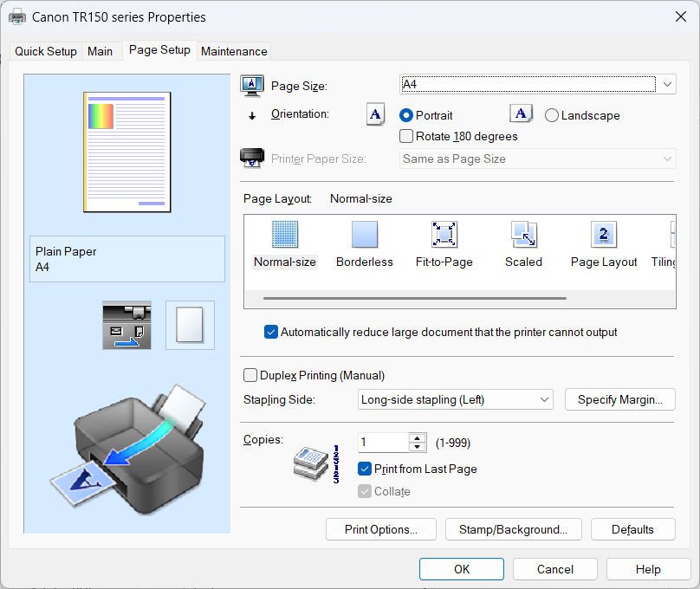Click the landscape orientation 'A' icon
Image resolution: width=700 pixels, height=589 pixels.
(x=521, y=113)
